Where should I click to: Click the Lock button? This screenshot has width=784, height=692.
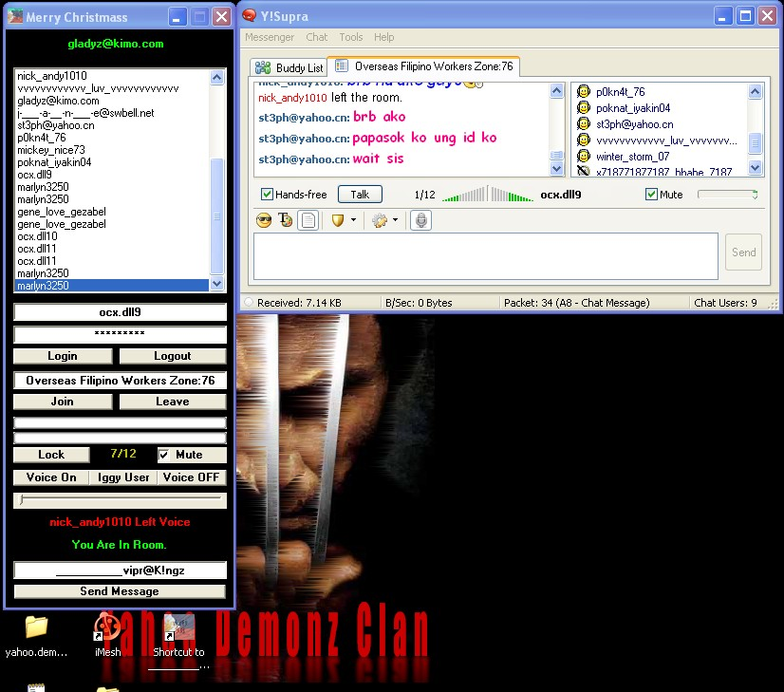(x=51, y=455)
